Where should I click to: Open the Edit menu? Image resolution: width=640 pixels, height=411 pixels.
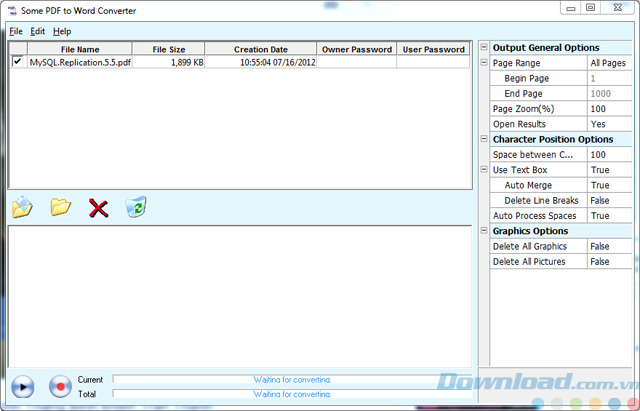click(38, 31)
